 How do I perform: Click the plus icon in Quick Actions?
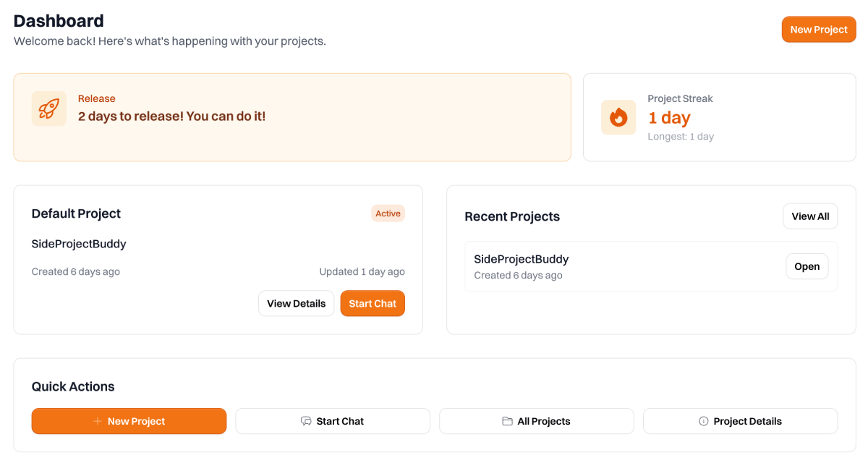pos(98,421)
